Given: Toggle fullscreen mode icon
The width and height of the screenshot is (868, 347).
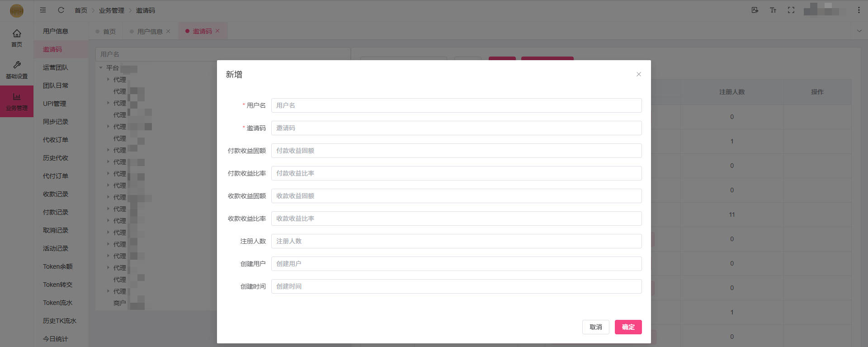Looking at the screenshot, I should click(791, 10).
